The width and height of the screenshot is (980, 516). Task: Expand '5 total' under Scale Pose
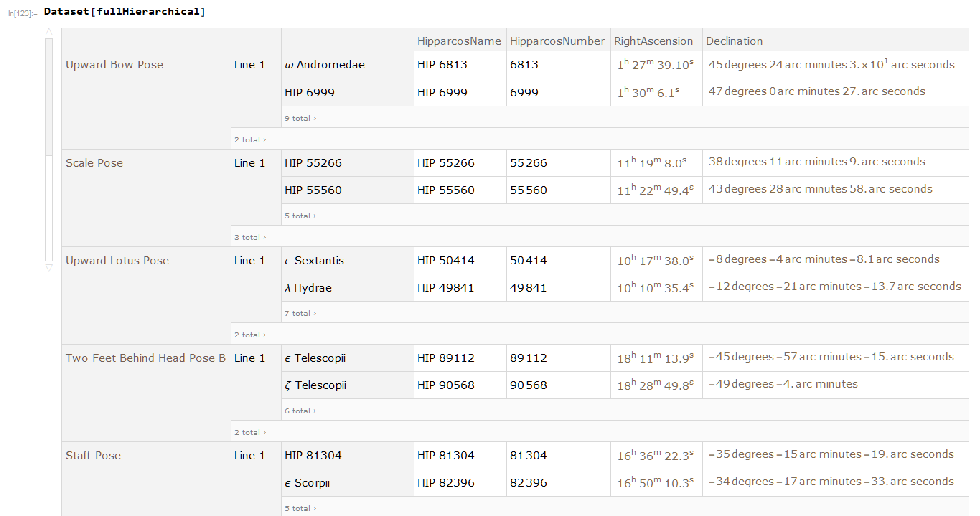(x=301, y=216)
